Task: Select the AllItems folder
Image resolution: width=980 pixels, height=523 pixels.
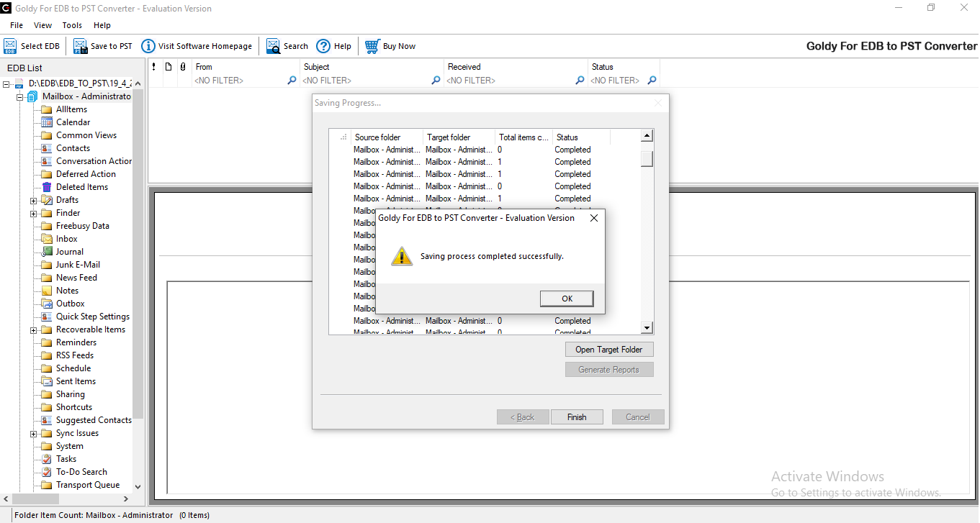Action: tap(71, 109)
